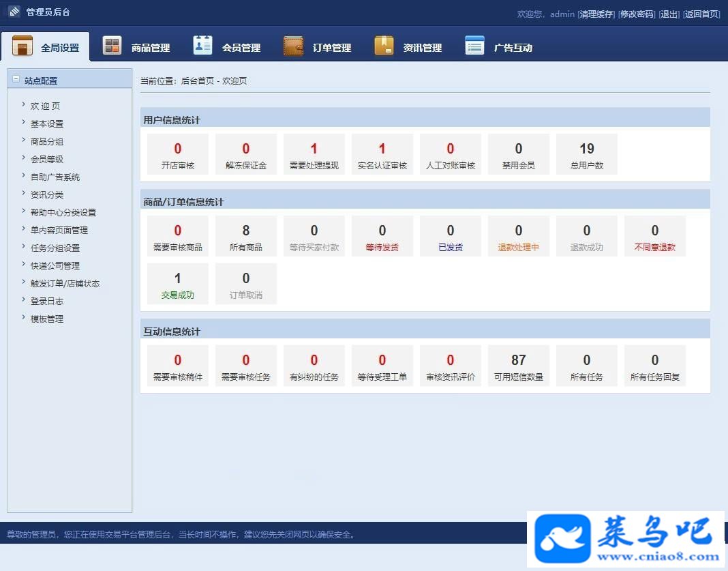Open the 可用短信数量 stat card
The width and height of the screenshot is (728, 571).
coord(519,366)
